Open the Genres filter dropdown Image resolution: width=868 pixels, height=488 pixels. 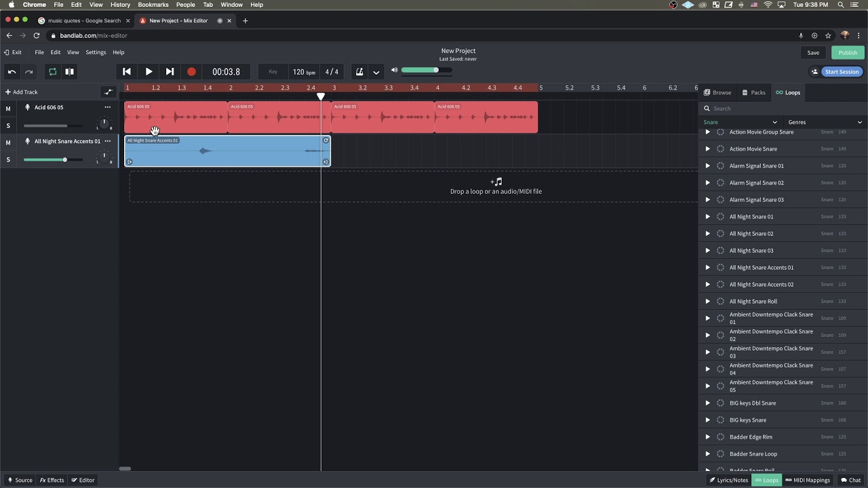pyautogui.click(x=825, y=122)
